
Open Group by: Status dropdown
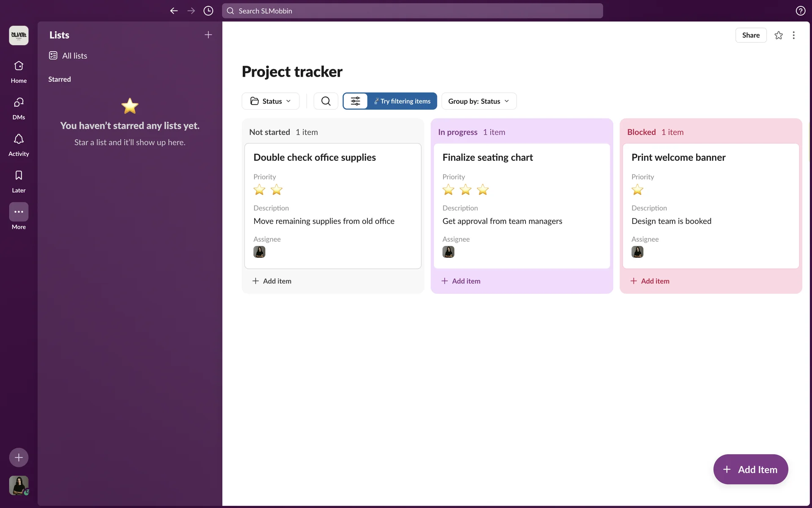(479, 101)
